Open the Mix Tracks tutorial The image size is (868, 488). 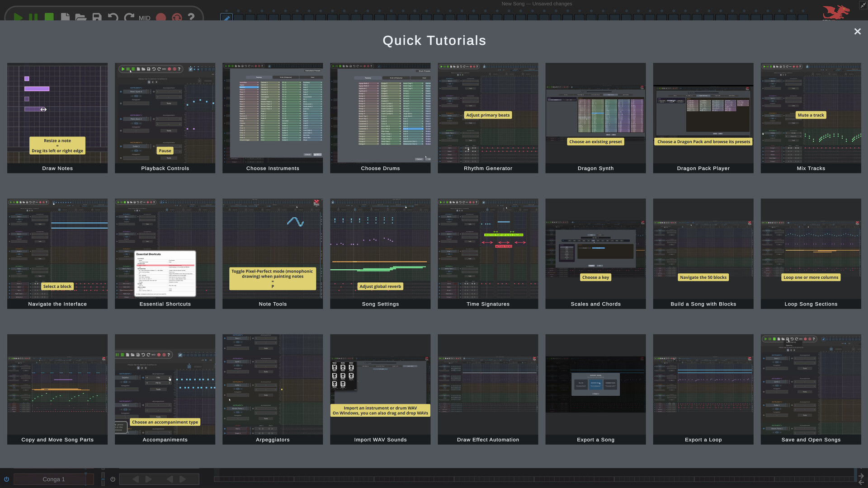(x=811, y=118)
